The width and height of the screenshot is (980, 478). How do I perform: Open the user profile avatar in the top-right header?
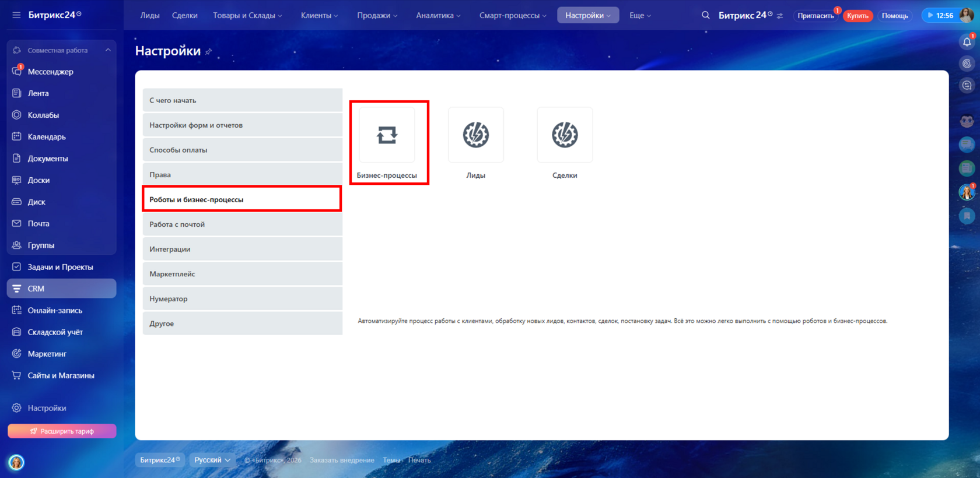[x=967, y=15]
